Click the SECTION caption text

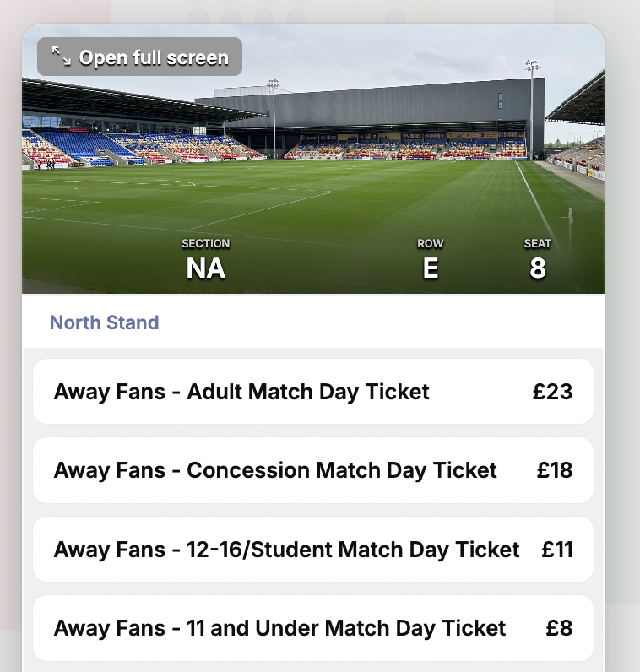206,244
